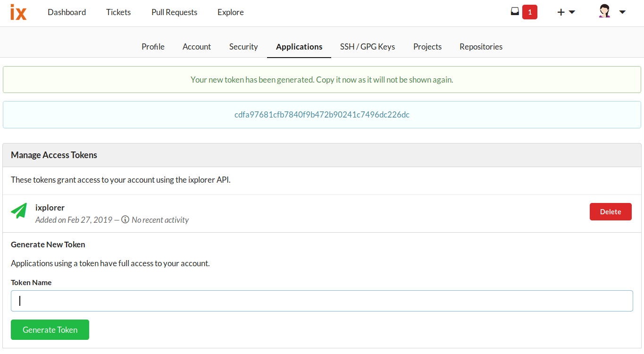Image resolution: width=644 pixels, height=354 pixels.
Task: Click the red notification count badge
Action: pos(530,12)
